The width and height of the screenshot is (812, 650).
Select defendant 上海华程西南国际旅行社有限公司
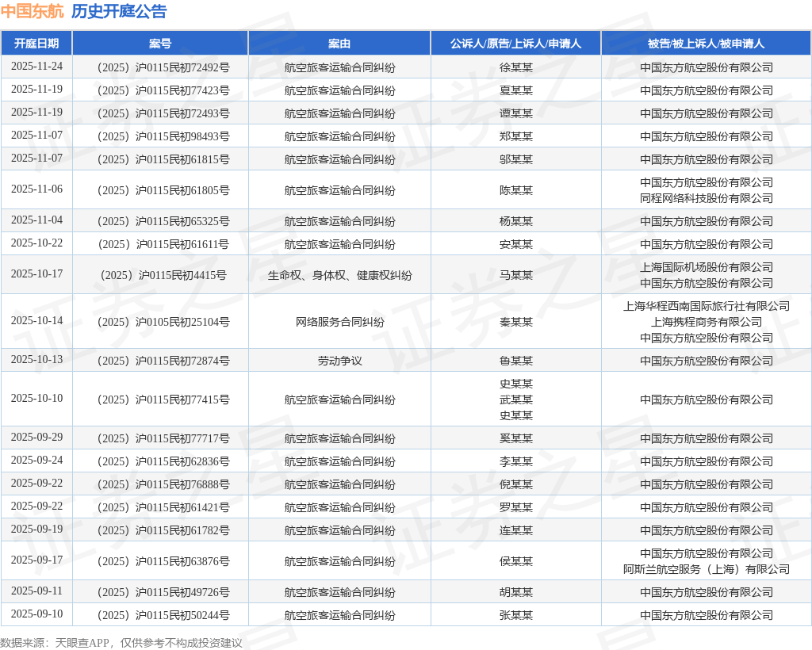coord(707,306)
